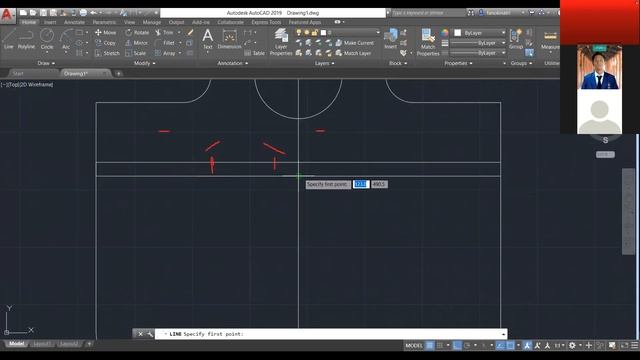The image size is (640, 360).
Task: Toggle 2D object snap in status bar
Action: coord(511,345)
